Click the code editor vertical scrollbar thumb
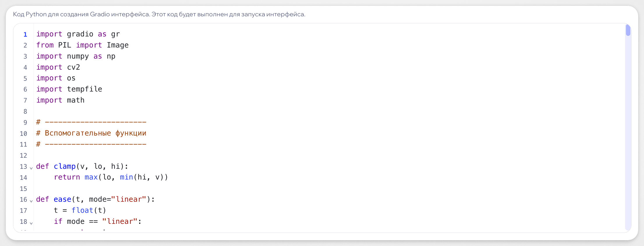Viewport: 644px width, 246px height. [628, 30]
